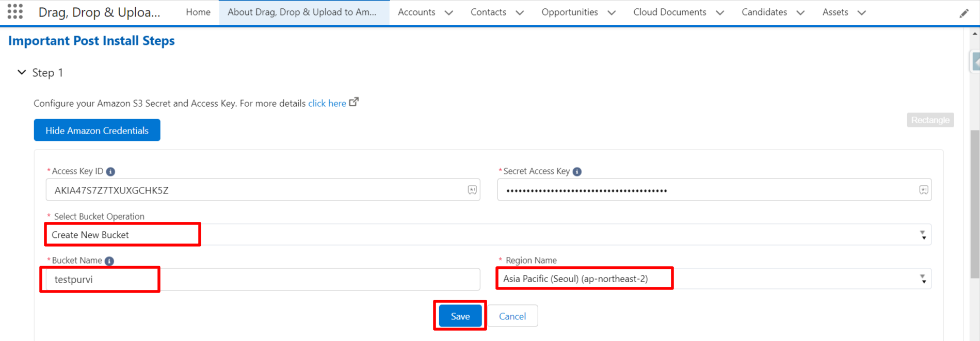Open the Opportunities tab dropdown chevron
980x341 pixels.
pyautogui.click(x=612, y=12)
